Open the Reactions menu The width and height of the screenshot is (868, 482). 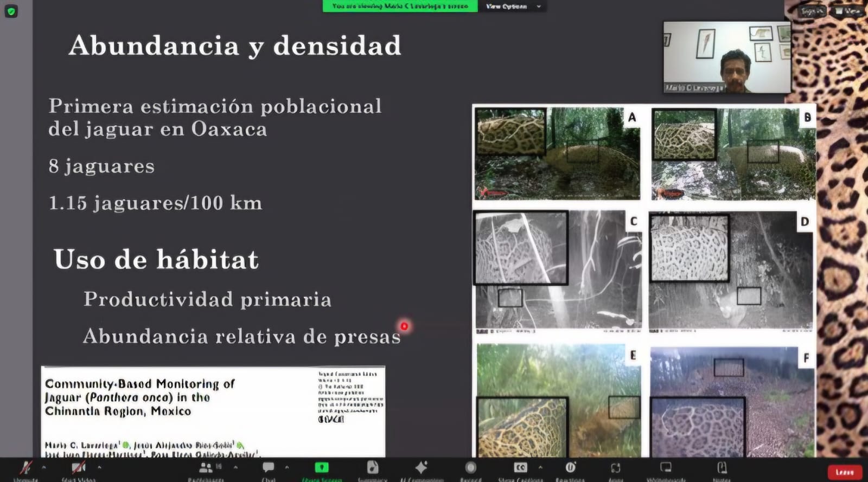(x=570, y=468)
